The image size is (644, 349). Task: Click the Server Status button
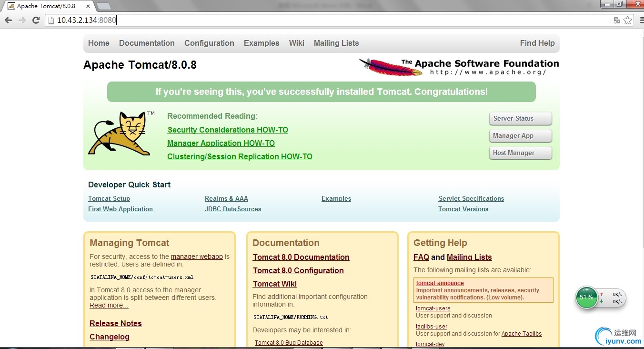(520, 118)
